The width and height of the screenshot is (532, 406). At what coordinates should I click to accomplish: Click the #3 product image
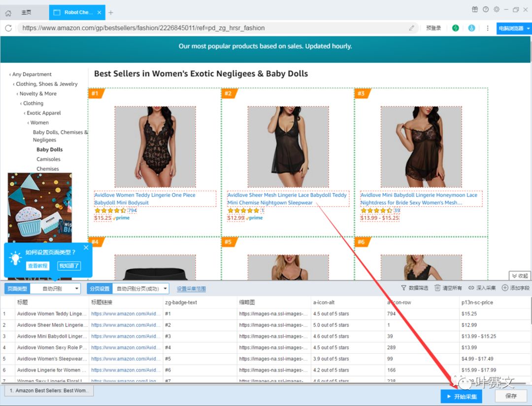click(x=421, y=147)
